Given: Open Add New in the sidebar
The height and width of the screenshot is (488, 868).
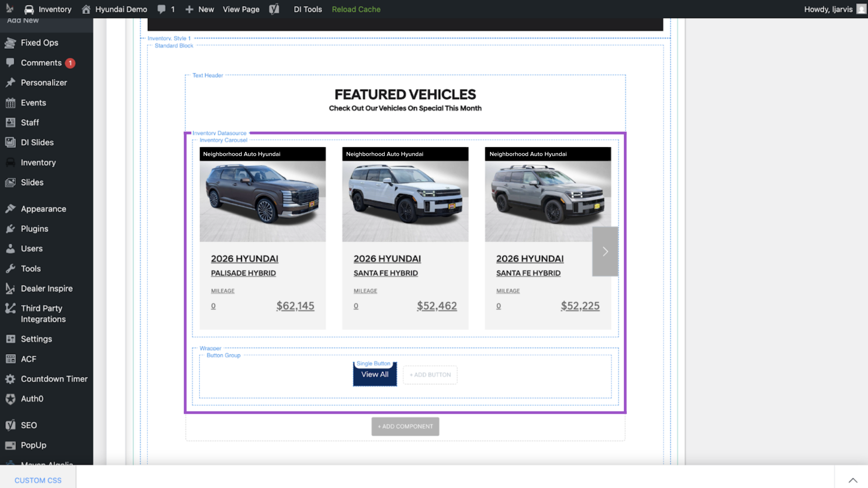Looking at the screenshot, I should tap(23, 20).
